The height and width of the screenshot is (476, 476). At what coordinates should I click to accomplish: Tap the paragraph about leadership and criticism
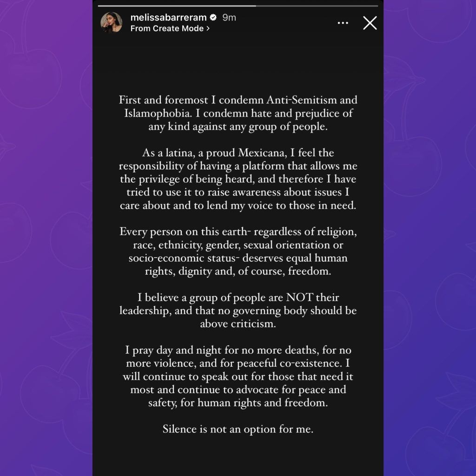(x=238, y=311)
